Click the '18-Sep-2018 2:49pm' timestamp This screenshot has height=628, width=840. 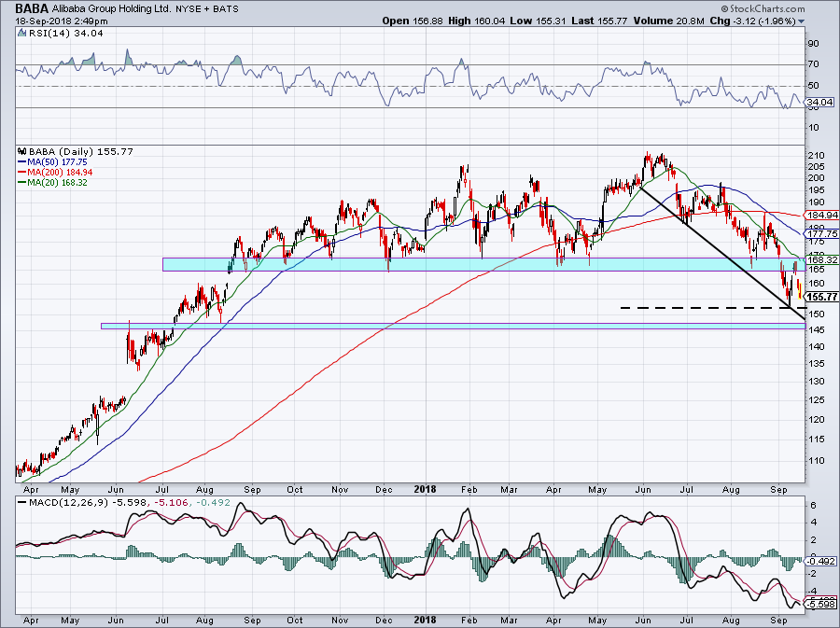tap(62, 21)
